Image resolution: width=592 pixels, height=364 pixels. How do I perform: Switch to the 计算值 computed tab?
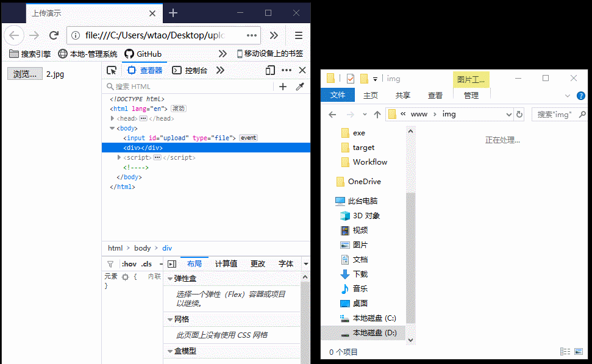[x=226, y=263]
